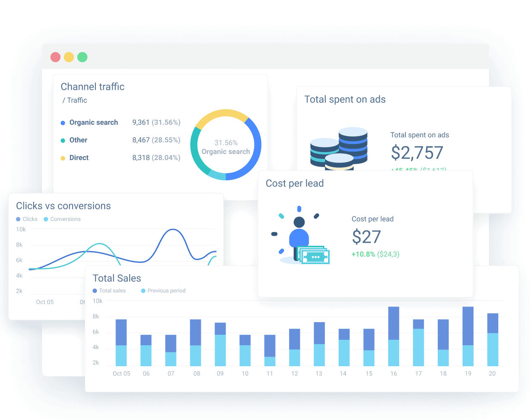Viewport: 531px width, 420px height.
Task: Select the green Other legend dot
Action: pos(63,140)
